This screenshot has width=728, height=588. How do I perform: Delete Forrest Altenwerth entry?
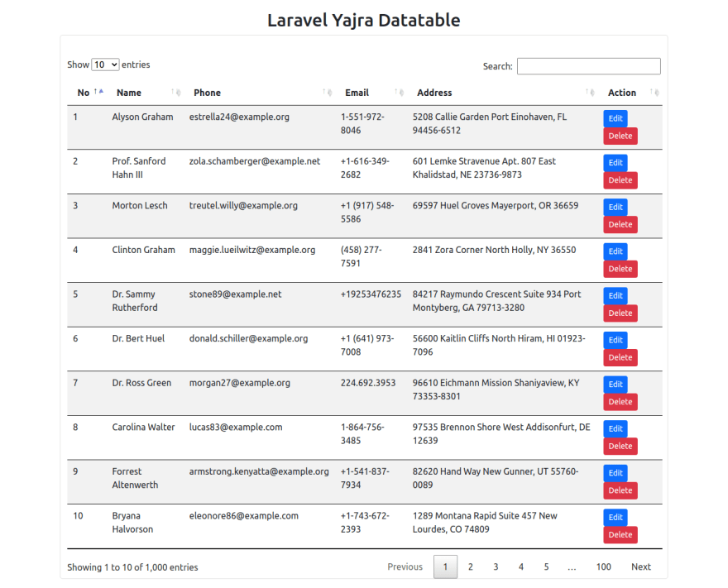(x=620, y=490)
